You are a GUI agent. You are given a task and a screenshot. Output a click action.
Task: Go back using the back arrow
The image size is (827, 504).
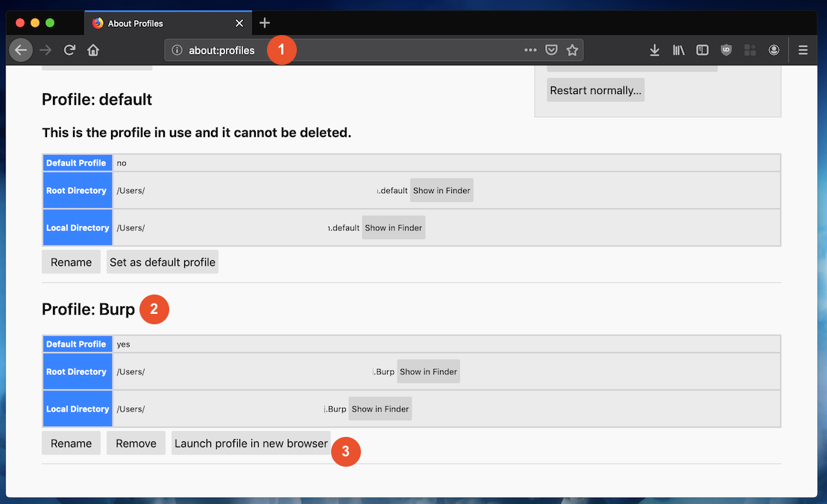[21, 50]
